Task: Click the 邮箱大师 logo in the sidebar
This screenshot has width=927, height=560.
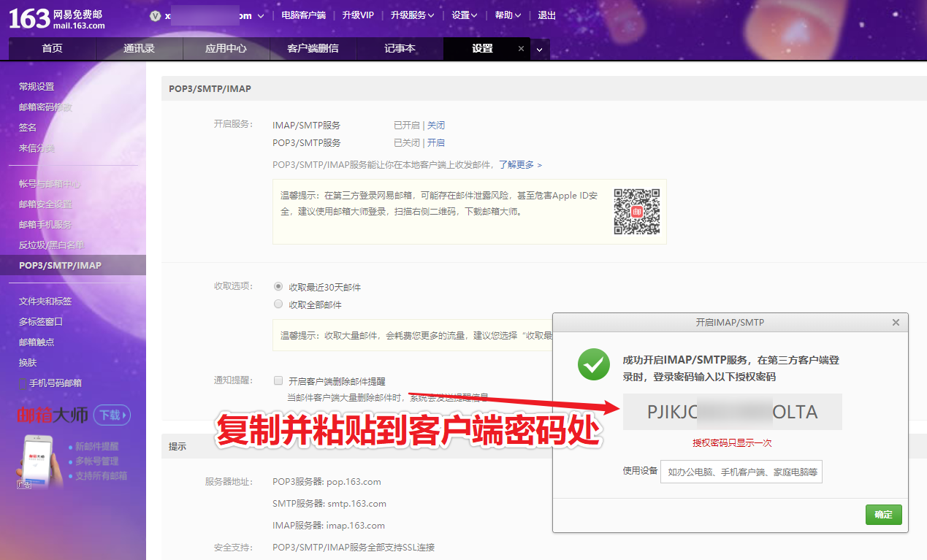Action: 53,415
